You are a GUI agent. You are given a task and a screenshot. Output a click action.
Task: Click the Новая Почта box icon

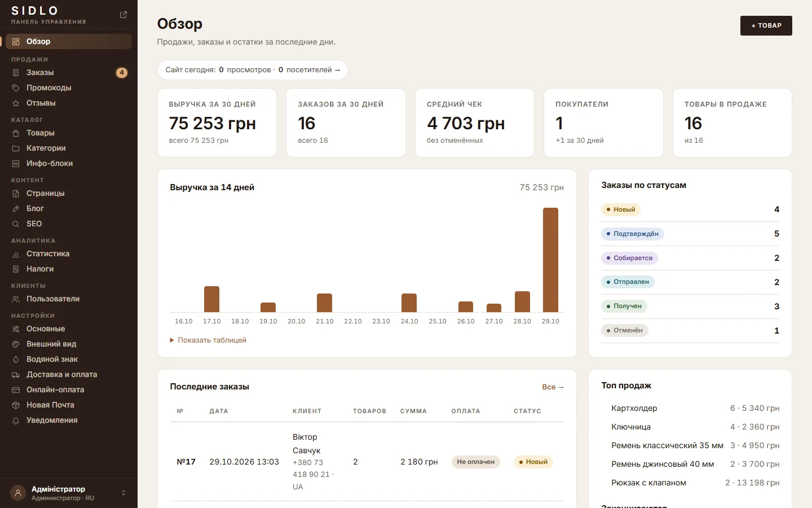[x=16, y=405]
